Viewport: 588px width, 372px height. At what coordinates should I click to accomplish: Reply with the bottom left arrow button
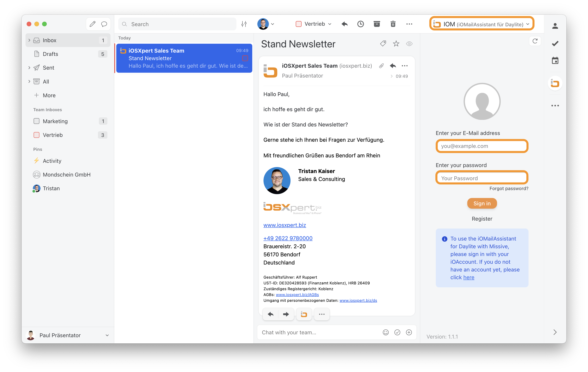(x=271, y=314)
